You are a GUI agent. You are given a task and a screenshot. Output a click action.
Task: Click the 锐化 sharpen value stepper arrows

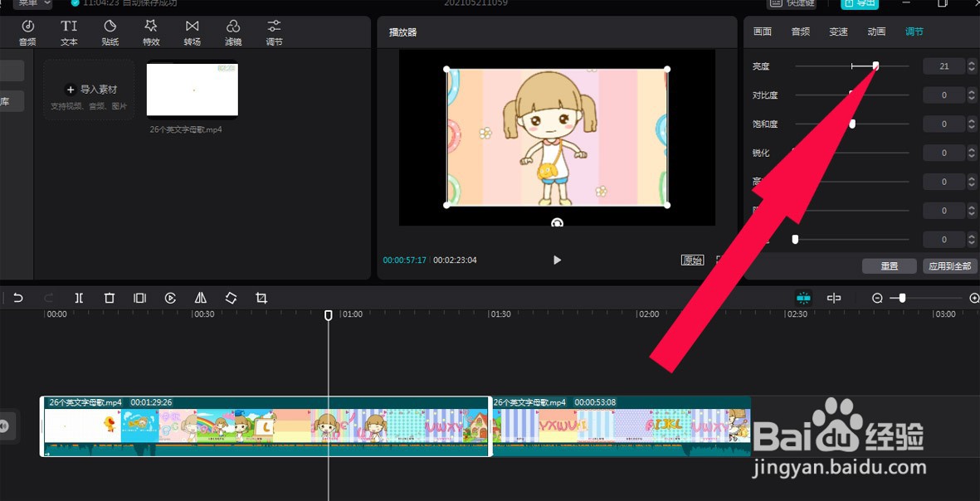pyautogui.click(x=971, y=153)
